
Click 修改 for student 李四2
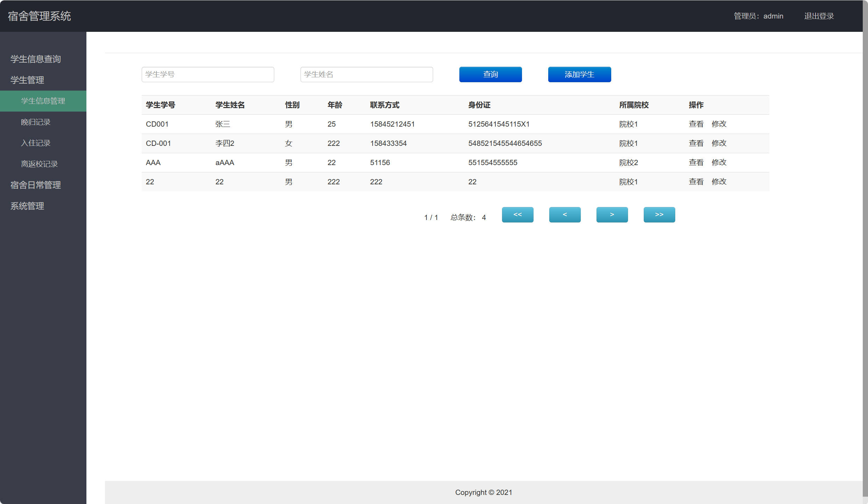pyautogui.click(x=719, y=143)
